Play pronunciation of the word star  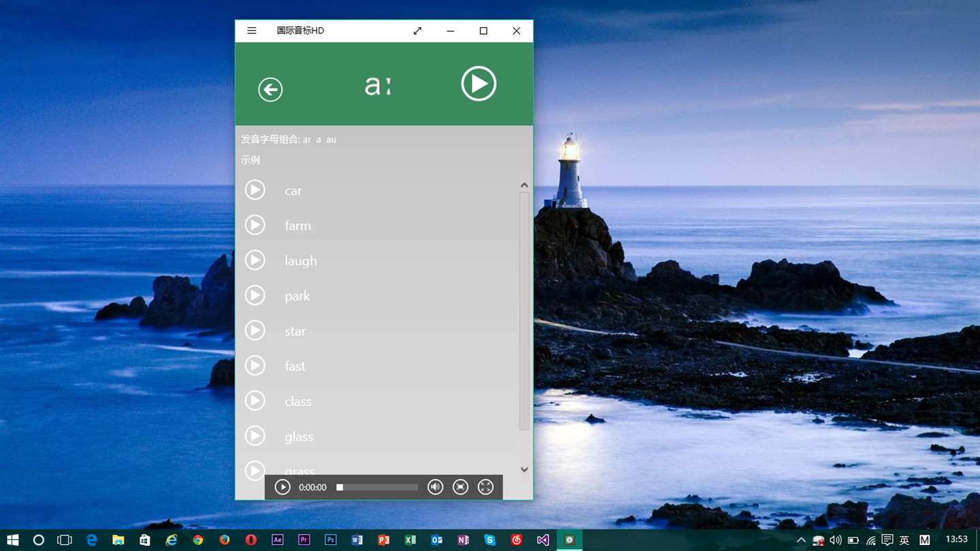point(255,331)
